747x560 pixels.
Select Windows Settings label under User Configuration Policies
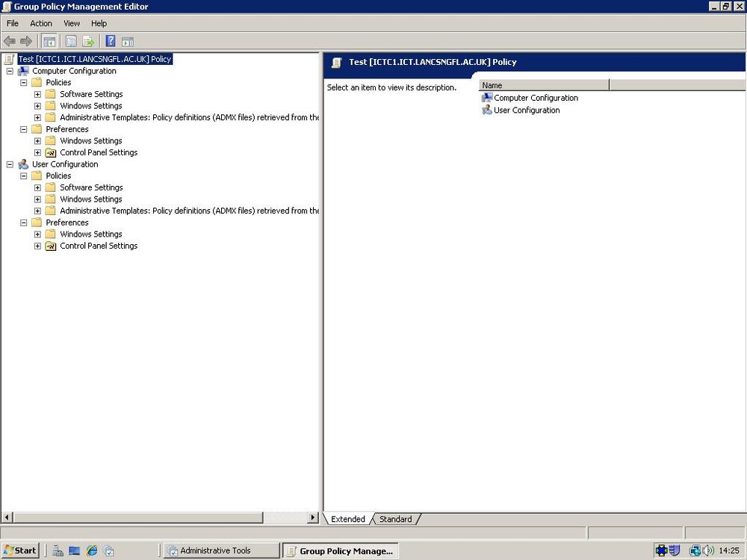pos(91,199)
